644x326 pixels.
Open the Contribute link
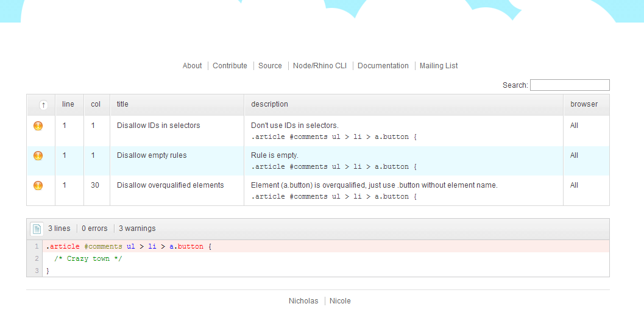(230, 66)
